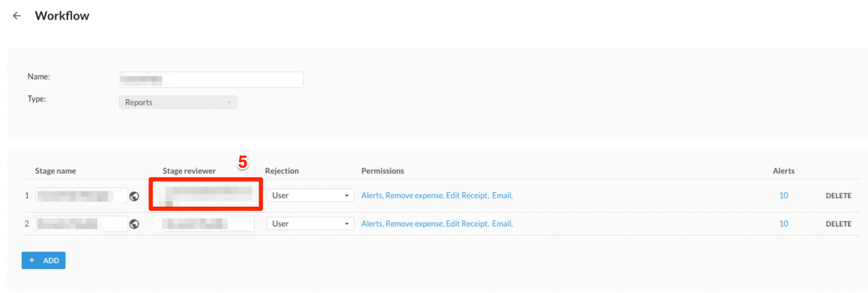Click Edit Receipt permission in stage 2
868x293 pixels.
click(x=467, y=224)
